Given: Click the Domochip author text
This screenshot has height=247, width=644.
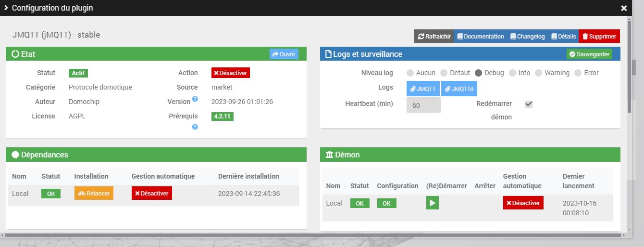Looking at the screenshot, I should point(84,102).
